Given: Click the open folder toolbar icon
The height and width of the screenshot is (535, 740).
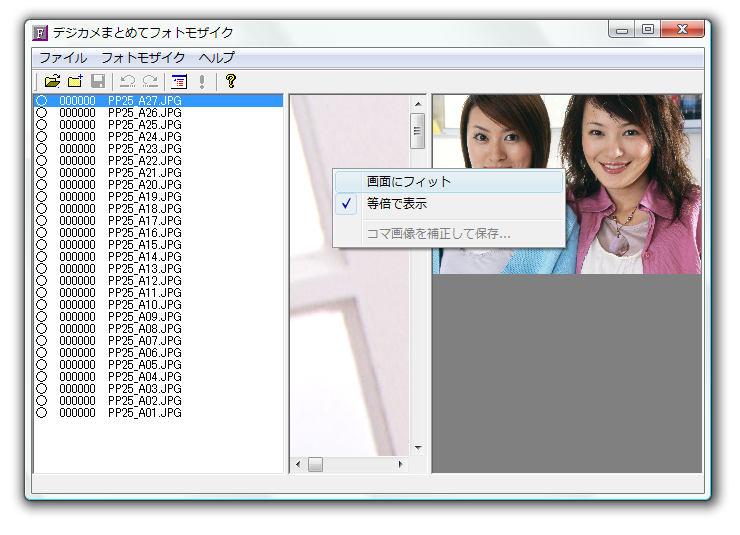Looking at the screenshot, I should pyautogui.click(x=52, y=82).
